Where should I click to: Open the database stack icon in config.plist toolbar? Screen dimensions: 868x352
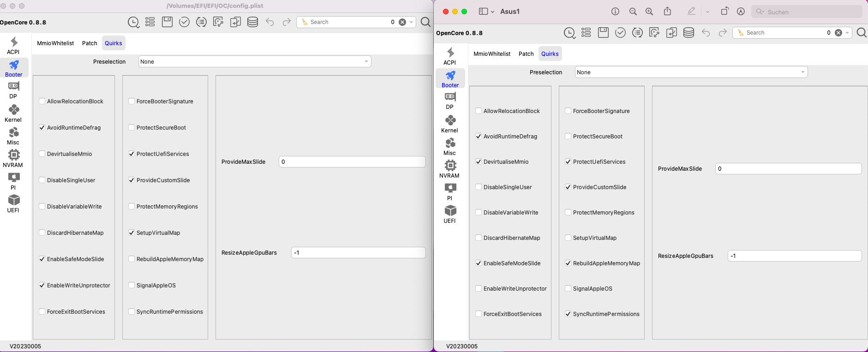[x=252, y=22]
